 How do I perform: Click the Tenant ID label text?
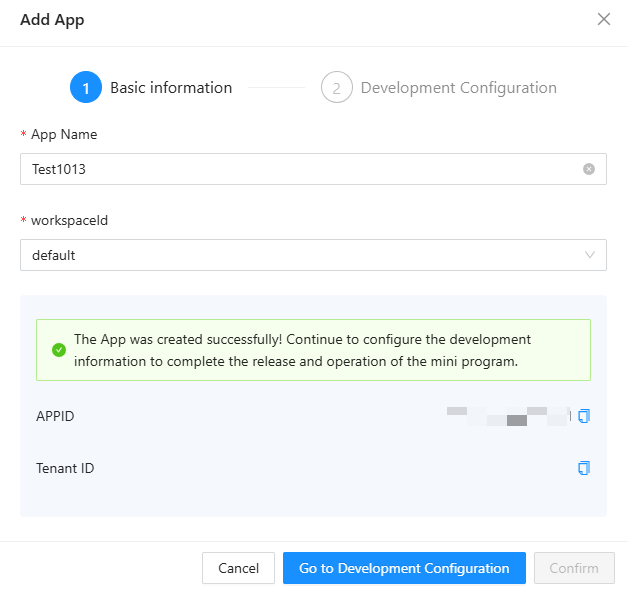65,468
